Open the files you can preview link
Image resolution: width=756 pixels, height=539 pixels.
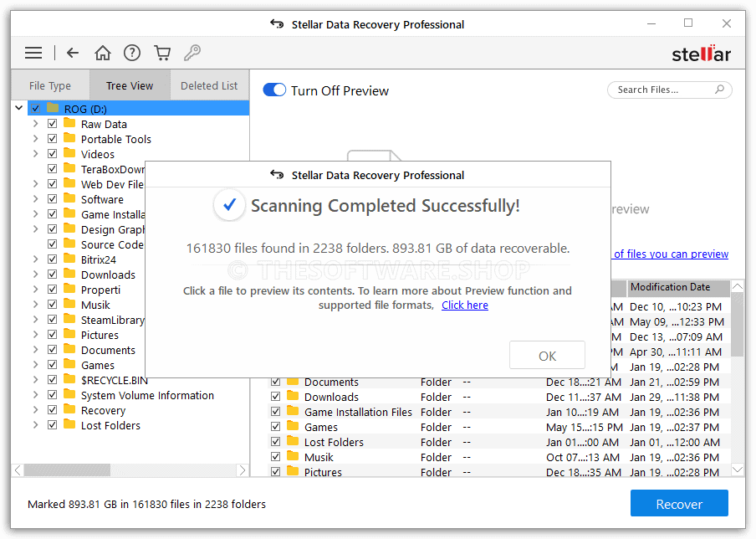point(671,254)
